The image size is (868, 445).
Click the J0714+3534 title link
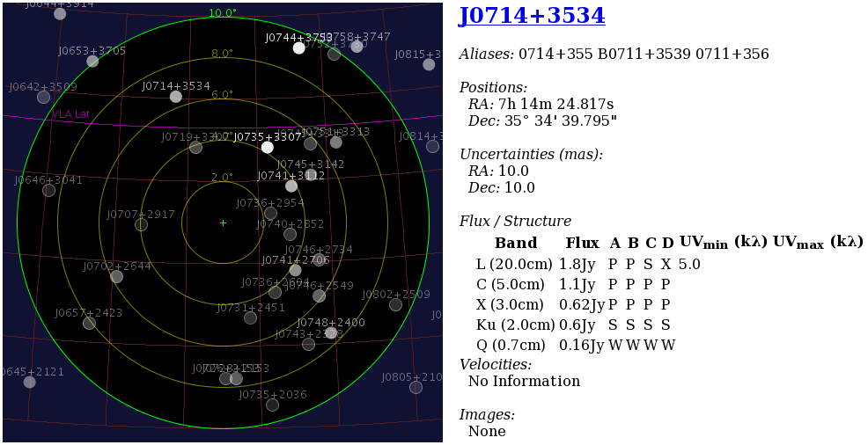532,16
